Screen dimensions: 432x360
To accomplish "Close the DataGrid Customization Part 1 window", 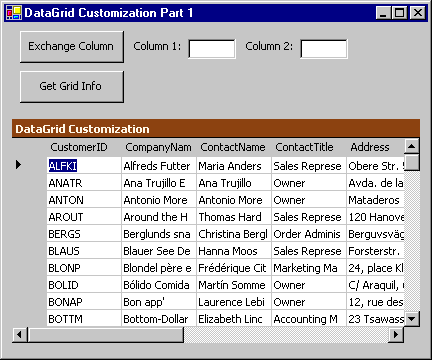I will 417,13.
